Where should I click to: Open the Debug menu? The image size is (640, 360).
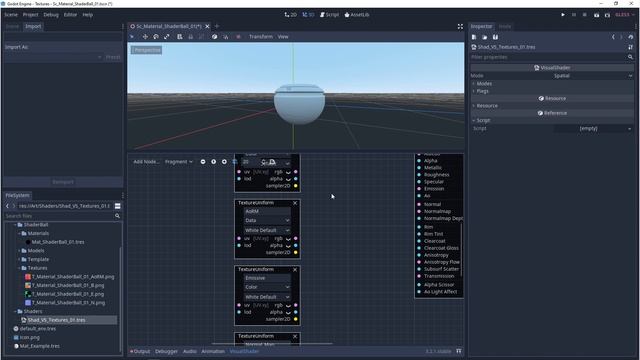pyautogui.click(x=51, y=15)
